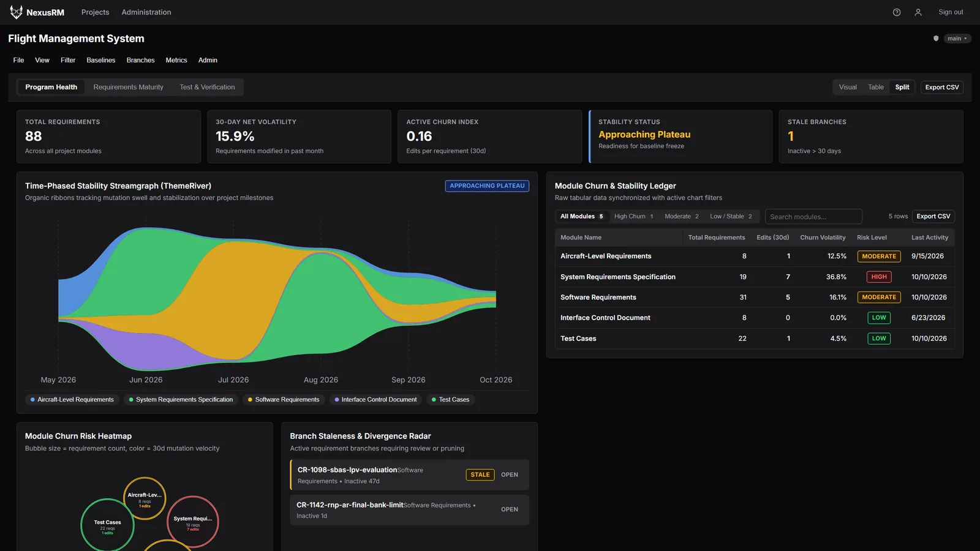980x551 pixels.
Task: Export the ledger table as CSV
Action: tap(933, 216)
